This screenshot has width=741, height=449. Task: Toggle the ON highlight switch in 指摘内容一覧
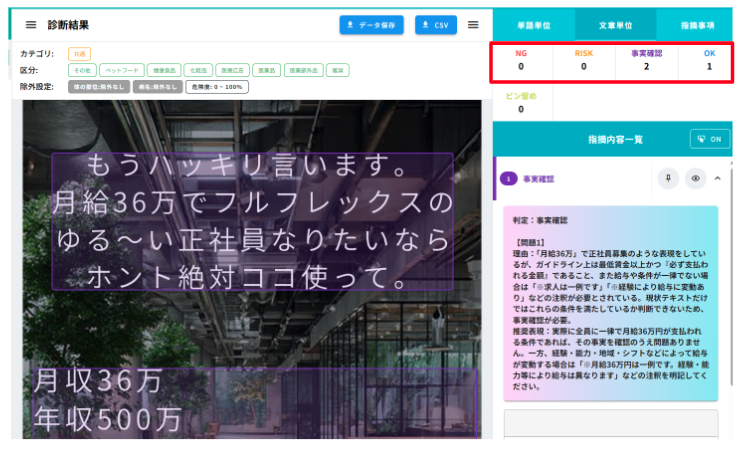[710, 139]
